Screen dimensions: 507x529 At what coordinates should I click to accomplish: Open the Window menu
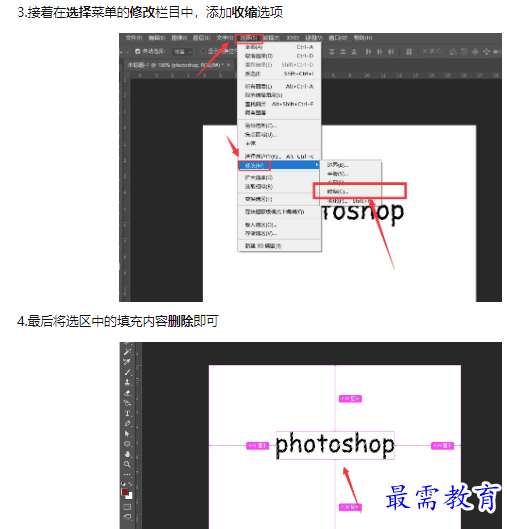pyautogui.click(x=338, y=38)
